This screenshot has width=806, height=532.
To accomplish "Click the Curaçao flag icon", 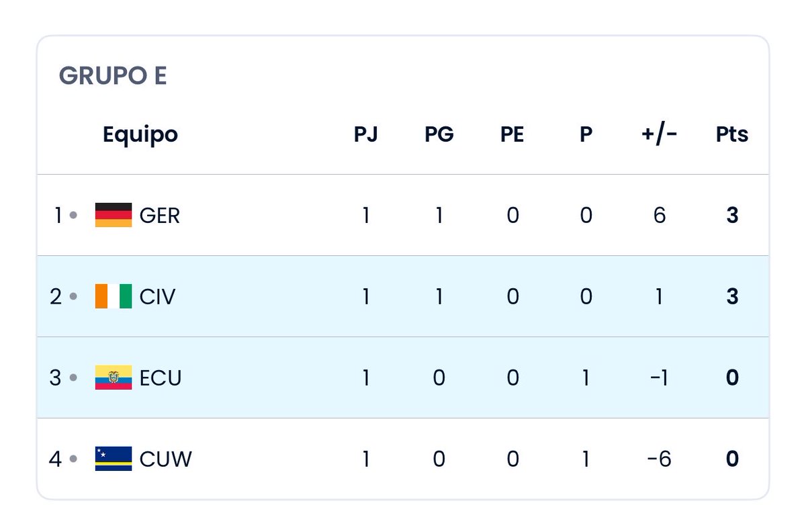I will point(114,459).
